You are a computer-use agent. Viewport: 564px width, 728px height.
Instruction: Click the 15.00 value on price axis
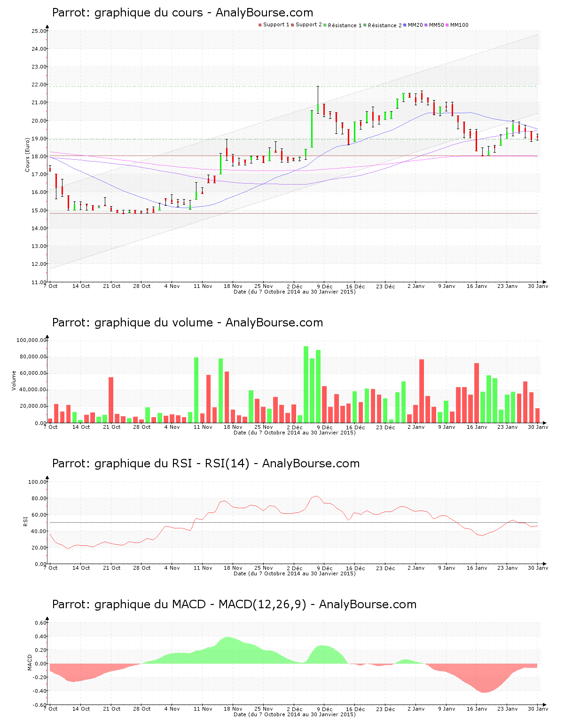tap(39, 210)
